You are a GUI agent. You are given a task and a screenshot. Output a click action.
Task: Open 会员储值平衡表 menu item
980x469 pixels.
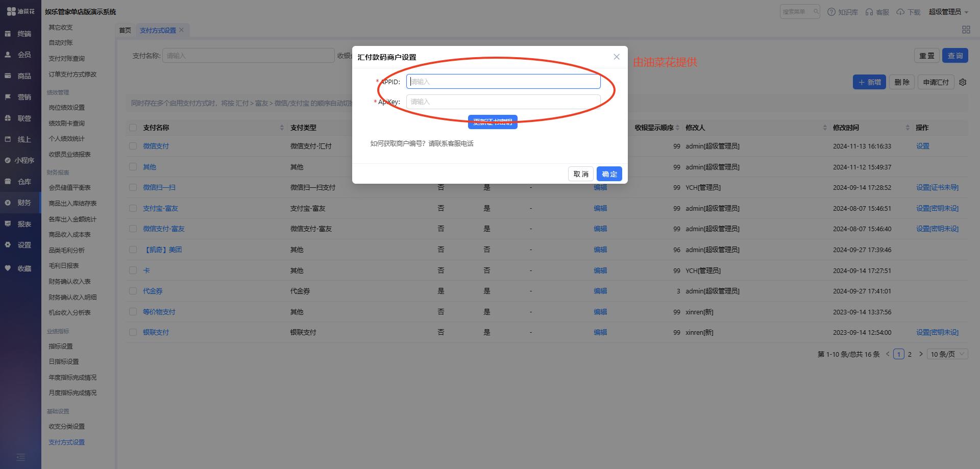(69, 188)
